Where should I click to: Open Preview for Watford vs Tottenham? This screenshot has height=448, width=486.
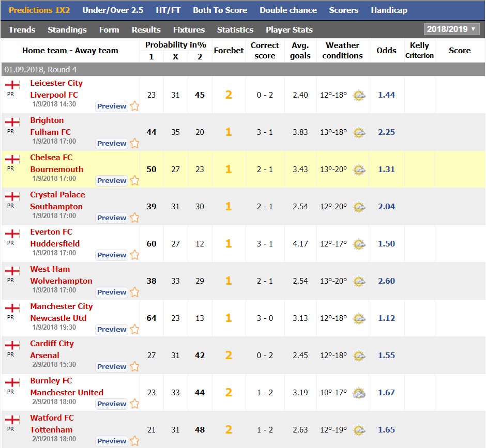pos(112,441)
